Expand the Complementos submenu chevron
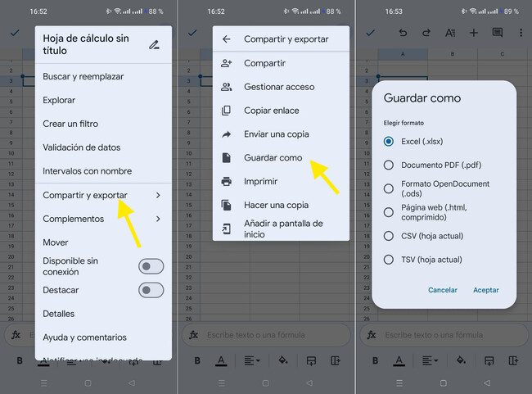This screenshot has height=394, width=532. pos(158,219)
